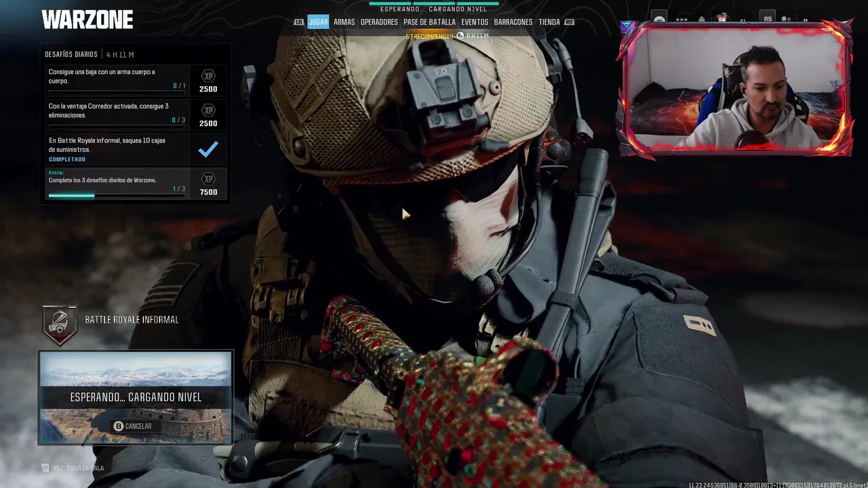The image size is (868, 488).
Task: Click XP icon of melee kill challenge
Action: pyautogui.click(x=208, y=76)
